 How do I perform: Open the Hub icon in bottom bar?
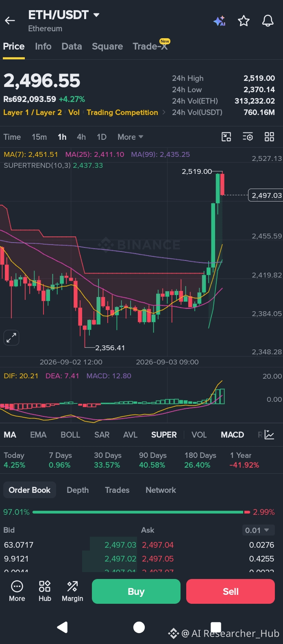point(45,591)
